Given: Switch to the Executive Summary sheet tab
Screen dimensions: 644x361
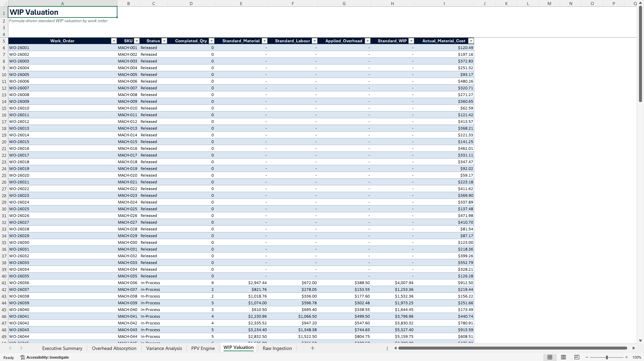Looking at the screenshot, I should point(62,348).
